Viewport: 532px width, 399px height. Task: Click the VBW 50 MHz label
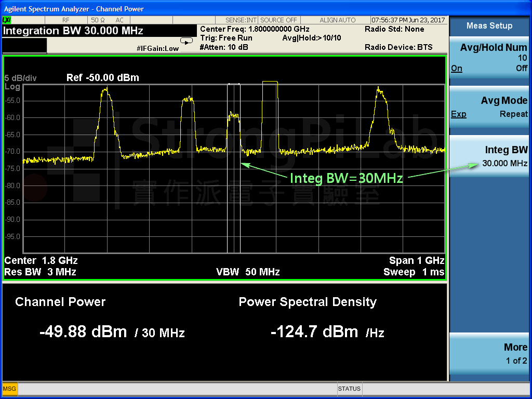click(x=248, y=272)
